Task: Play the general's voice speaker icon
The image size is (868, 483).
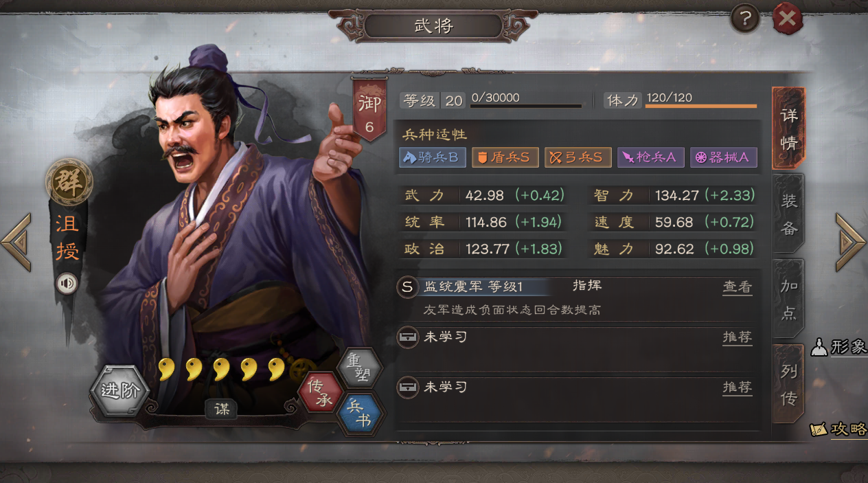Action: pos(67,284)
